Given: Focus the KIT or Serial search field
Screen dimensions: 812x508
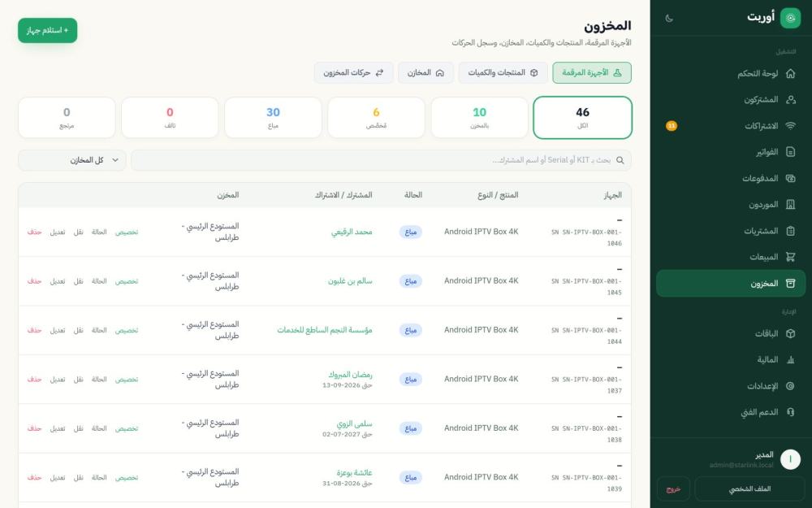Looking at the screenshot, I should 381,160.
